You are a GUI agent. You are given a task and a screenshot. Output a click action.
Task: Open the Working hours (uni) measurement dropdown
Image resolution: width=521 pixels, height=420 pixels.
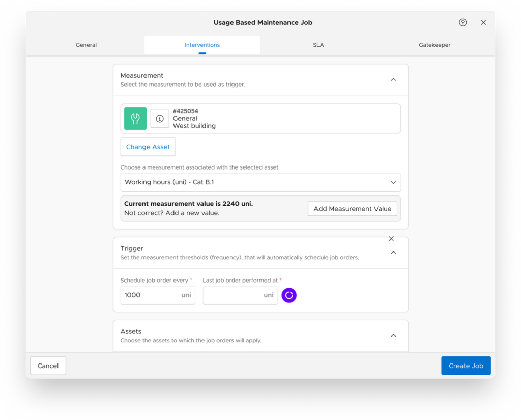260,182
